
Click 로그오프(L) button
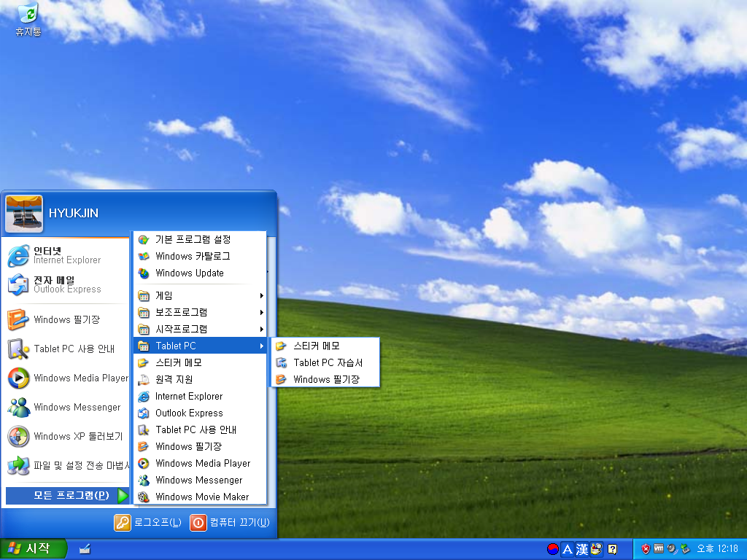click(148, 522)
